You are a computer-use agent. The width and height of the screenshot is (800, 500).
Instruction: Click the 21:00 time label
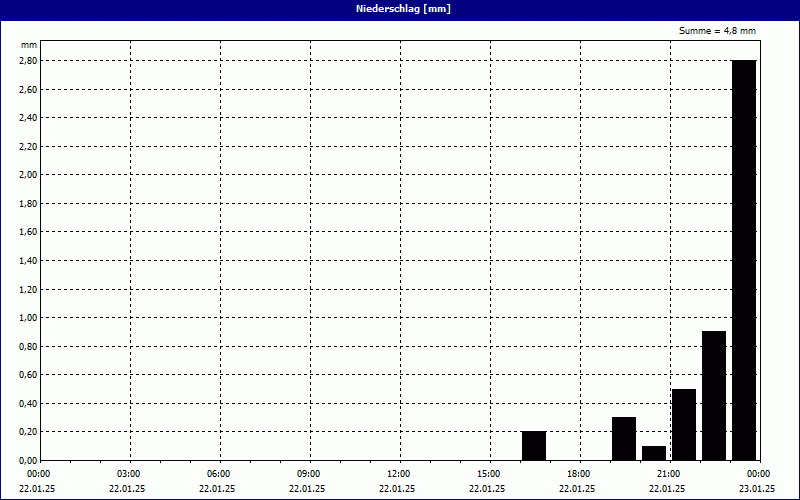668,474
